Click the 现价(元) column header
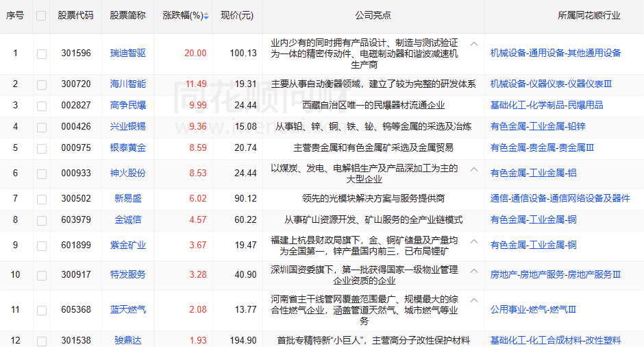This screenshot has height=347, width=644. [x=237, y=16]
